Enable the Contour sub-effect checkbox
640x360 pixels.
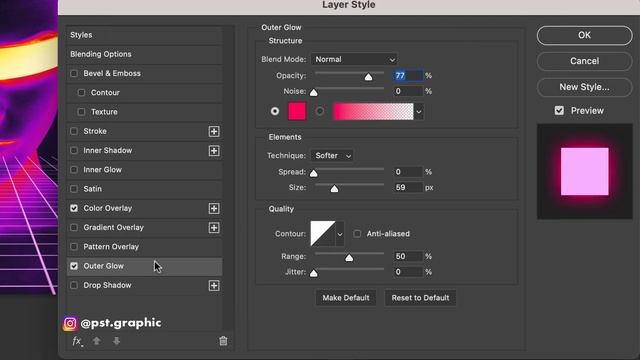click(x=81, y=93)
